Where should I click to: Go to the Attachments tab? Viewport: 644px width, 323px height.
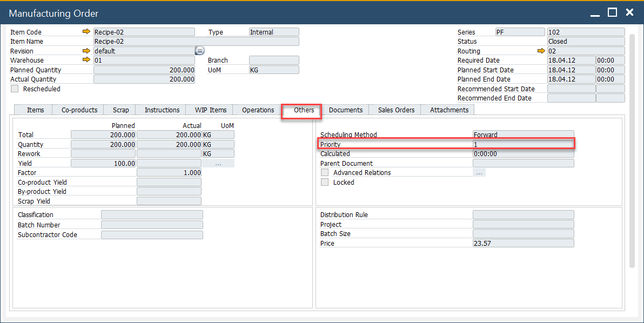[x=449, y=110]
